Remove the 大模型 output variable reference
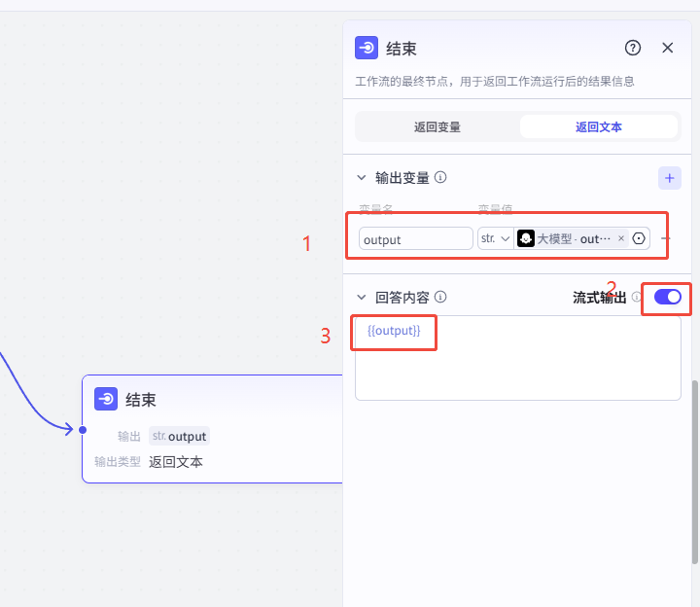 pyautogui.click(x=621, y=239)
